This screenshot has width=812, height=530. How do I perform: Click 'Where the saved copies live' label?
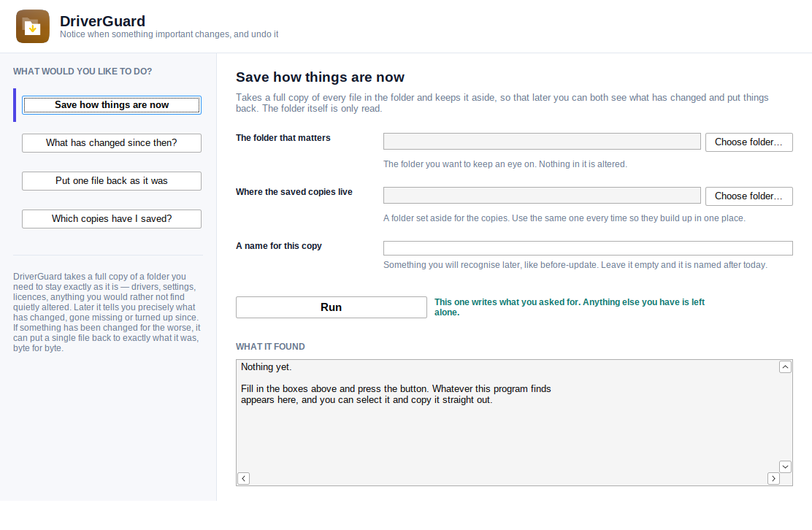pyautogui.click(x=294, y=192)
